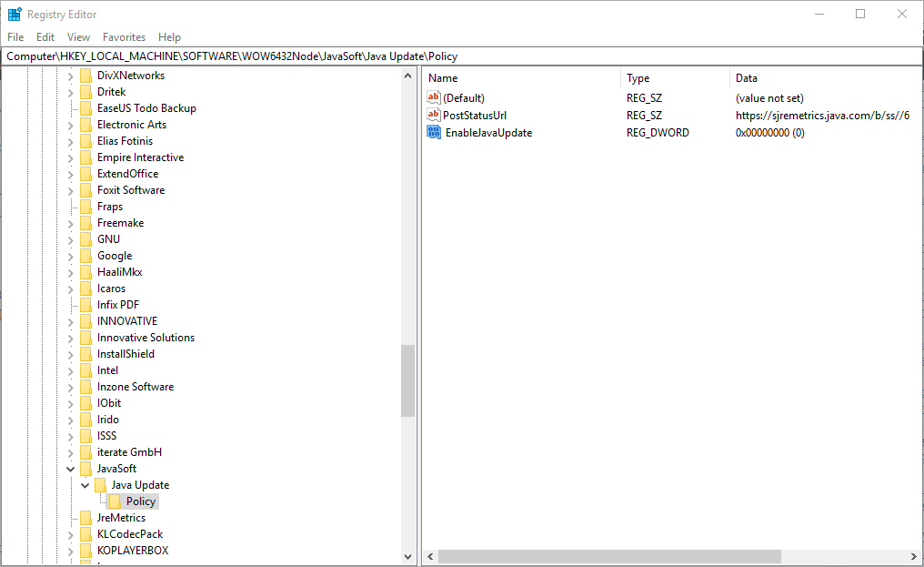Click the Fraps key folder icon
Screen dimensions: 924x567
point(86,207)
